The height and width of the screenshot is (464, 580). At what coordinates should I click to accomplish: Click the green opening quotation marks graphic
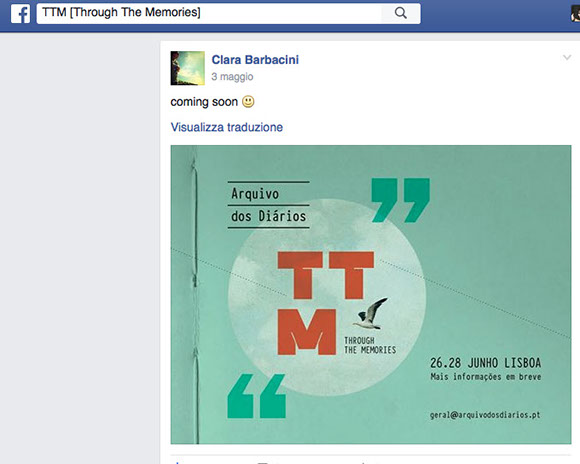pyautogui.click(x=257, y=396)
